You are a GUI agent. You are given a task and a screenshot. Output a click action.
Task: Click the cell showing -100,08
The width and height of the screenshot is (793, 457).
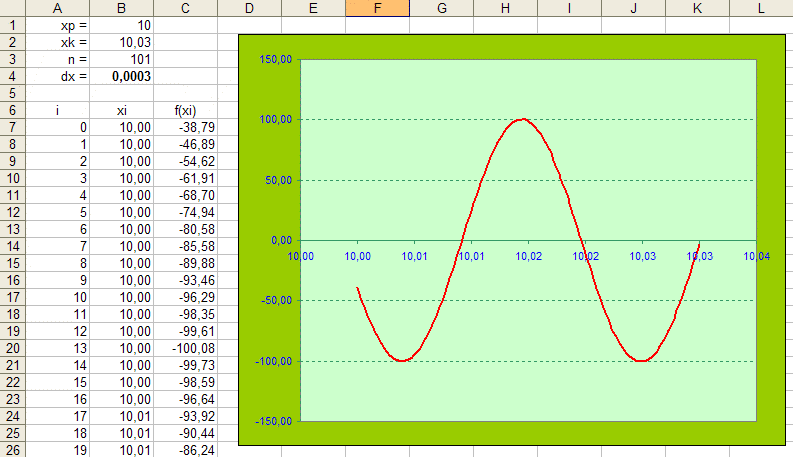pyautogui.click(x=186, y=348)
